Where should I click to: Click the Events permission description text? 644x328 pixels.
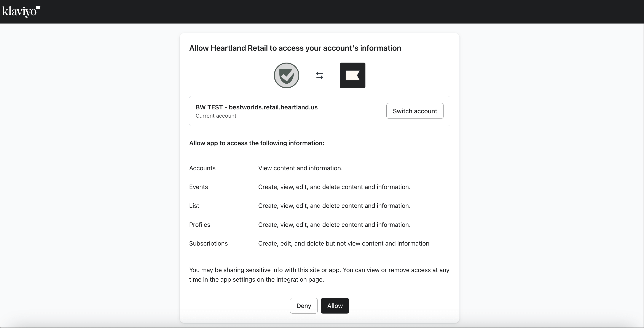[x=334, y=187]
